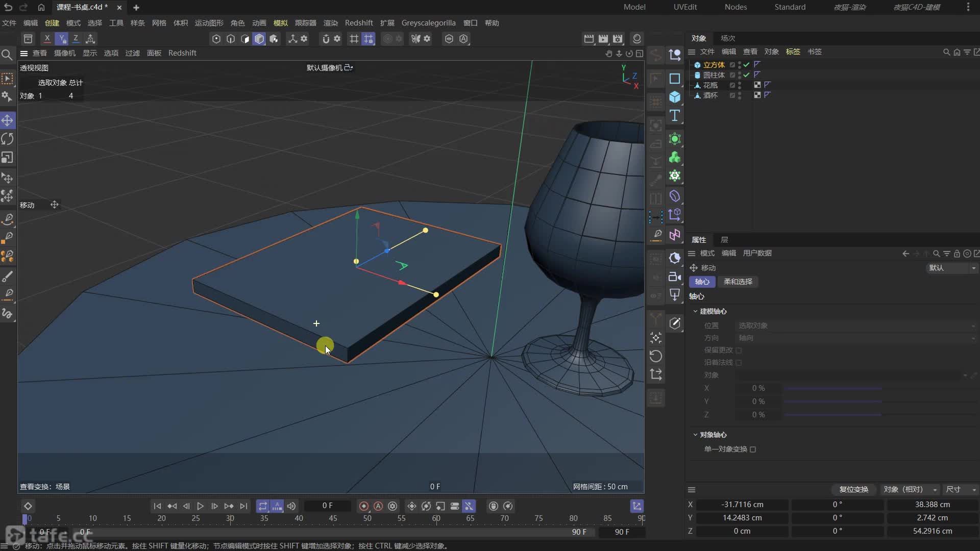
Task: Click the camera object icon
Action: (x=675, y=277)
